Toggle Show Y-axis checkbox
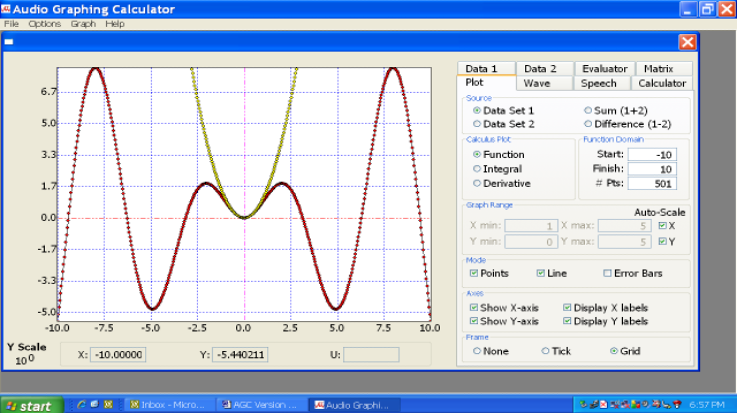 [474, 321]
